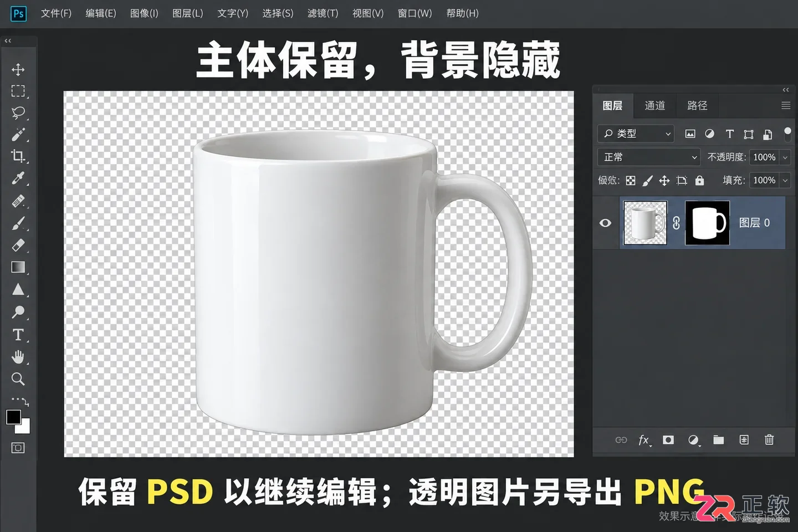The width and height of the screenshot is (798, 532).
Task: Open the 文件(F) menu
Action: click(x=56, y=13)
